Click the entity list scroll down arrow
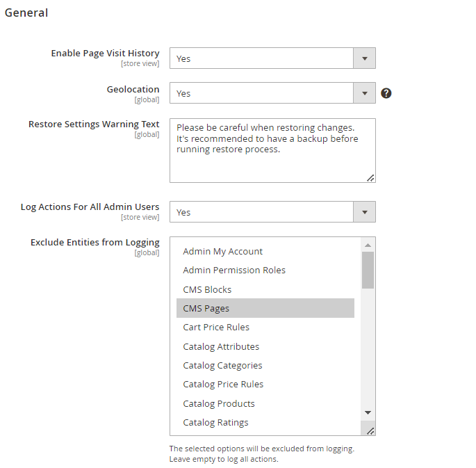This screenshot has height=468, width=476. pyautogui.click(x=368, y=412)
